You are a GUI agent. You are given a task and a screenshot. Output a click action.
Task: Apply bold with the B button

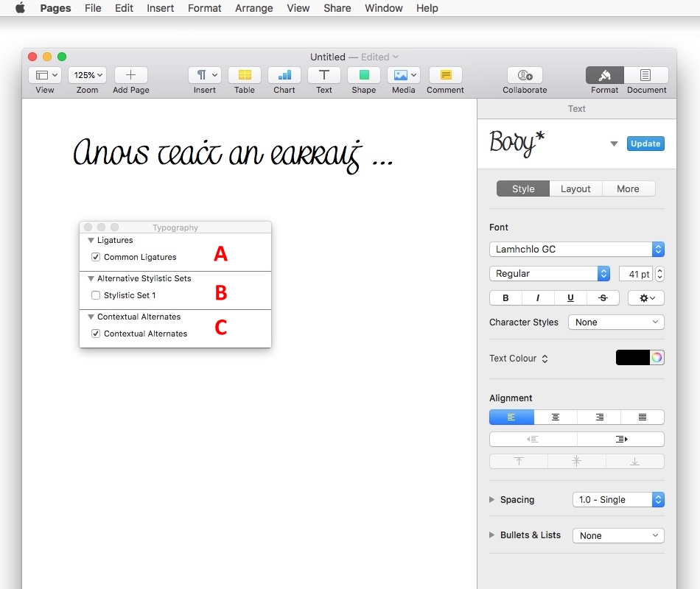click(505, 298)
